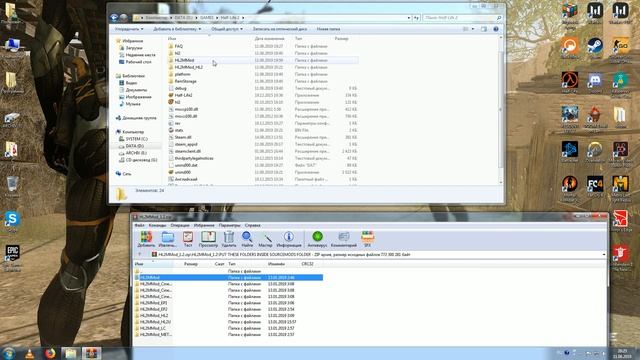Select SYSTEM (C:) drive in the navigation pane
This screenshot has height=360, width=640.
136,139
